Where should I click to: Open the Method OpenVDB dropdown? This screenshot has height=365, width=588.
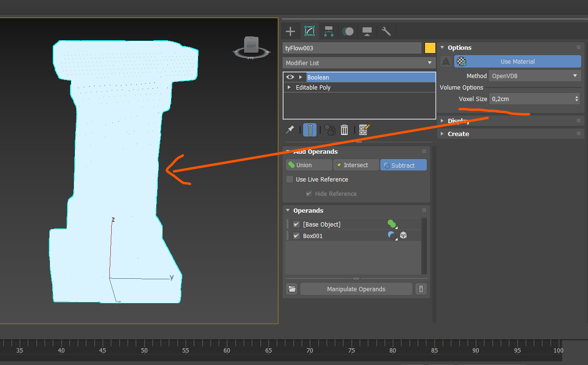click(x=534, y=76)
